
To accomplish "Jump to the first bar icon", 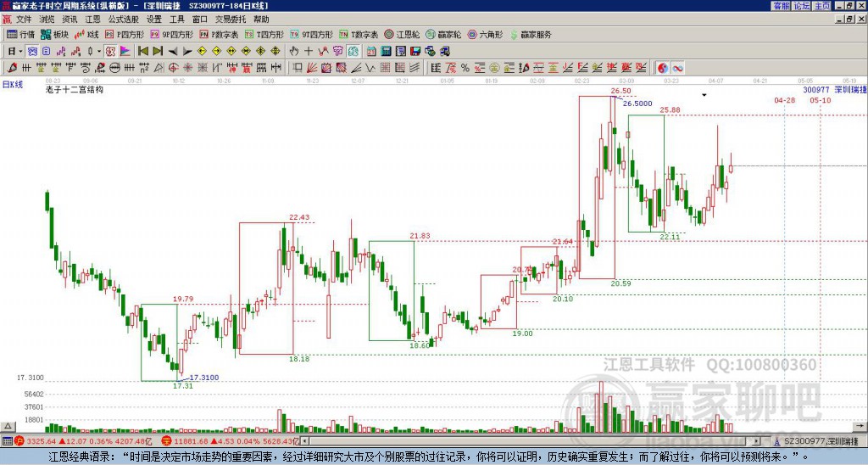I will point(142,51).
